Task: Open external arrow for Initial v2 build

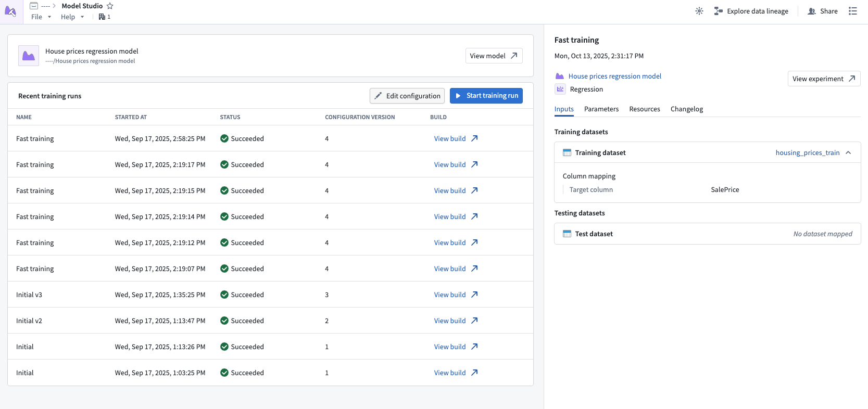Action: click(474, 321)
